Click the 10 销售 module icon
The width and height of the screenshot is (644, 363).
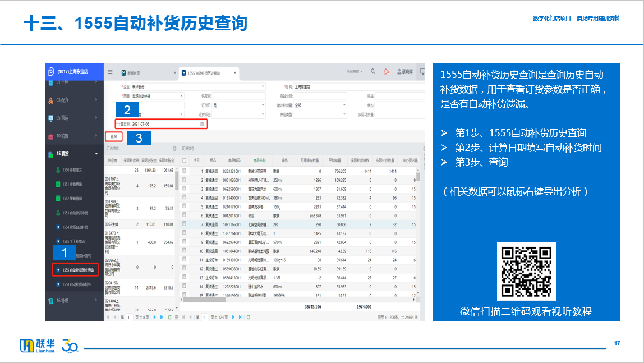click(51, 136)
